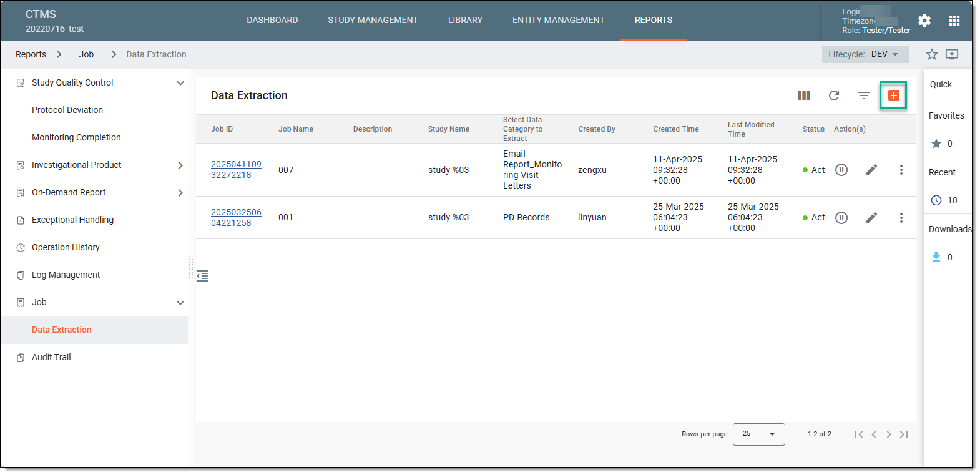Click the Job ID column header
This screenshot has width=980, height=475.
pos(222,129)
